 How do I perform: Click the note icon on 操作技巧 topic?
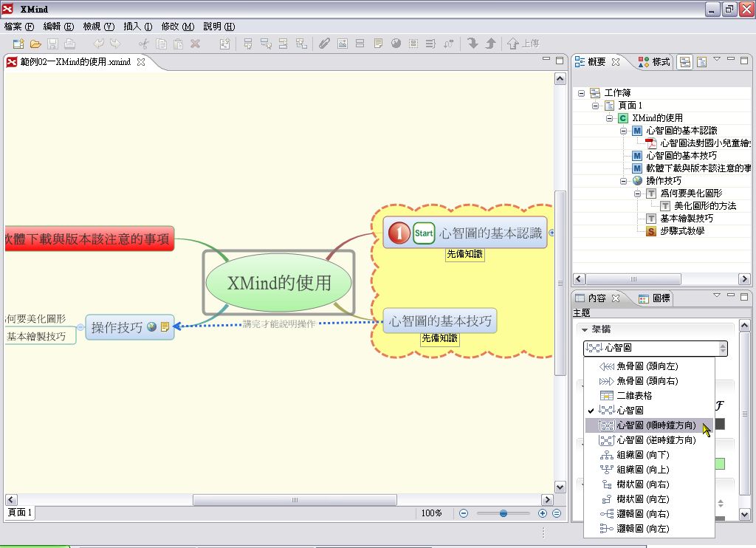[165, 327]
